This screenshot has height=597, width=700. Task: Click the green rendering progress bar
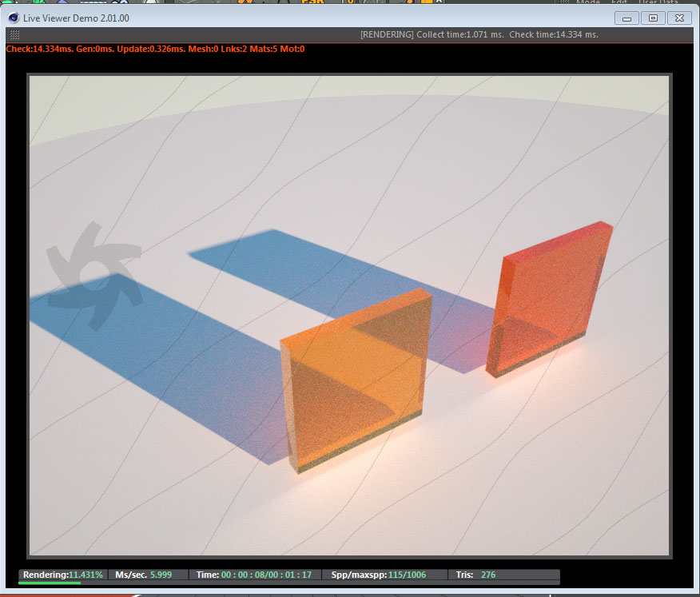click(x=50, y=583)
